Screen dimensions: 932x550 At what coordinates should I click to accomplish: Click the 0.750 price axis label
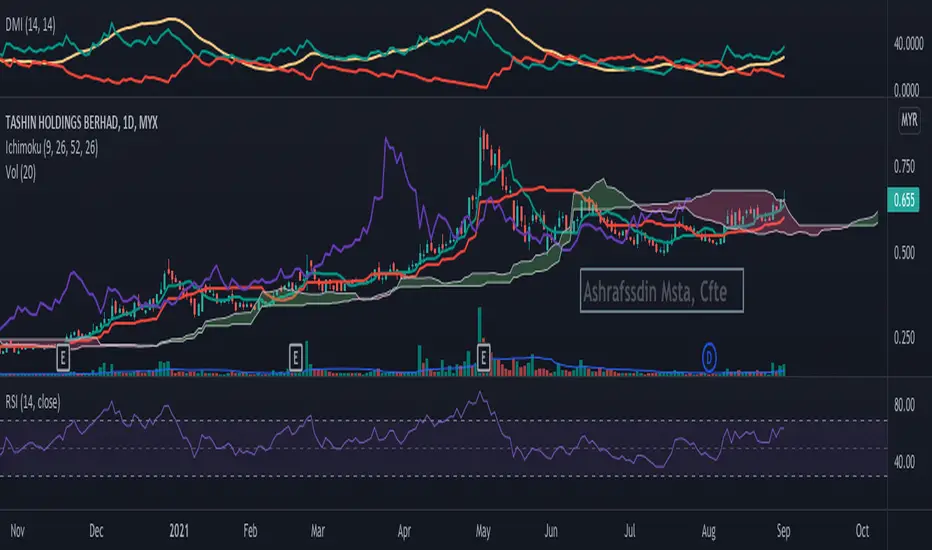tap(904, 167)
